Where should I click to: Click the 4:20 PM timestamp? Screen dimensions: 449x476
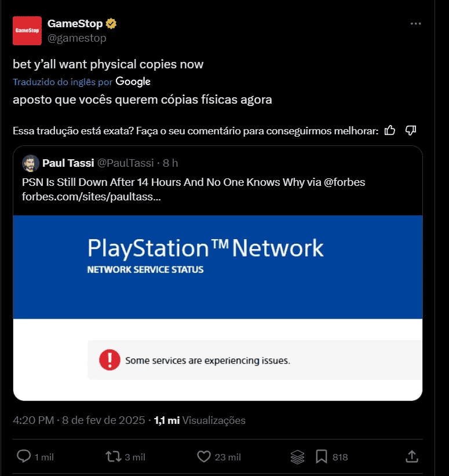point(33,420)
